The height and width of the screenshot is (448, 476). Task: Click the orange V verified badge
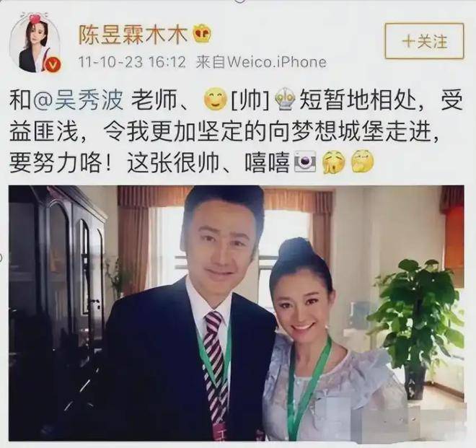coord(53,64)
